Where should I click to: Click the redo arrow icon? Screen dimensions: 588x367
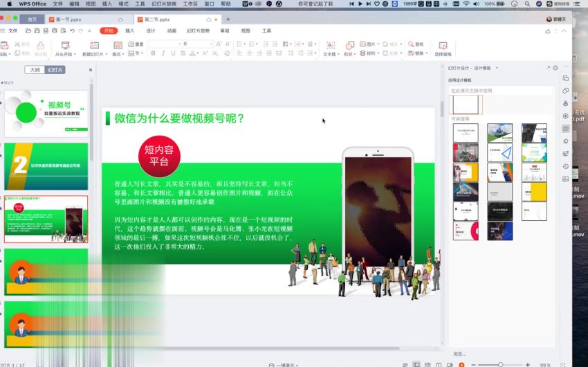coord(81,30)
